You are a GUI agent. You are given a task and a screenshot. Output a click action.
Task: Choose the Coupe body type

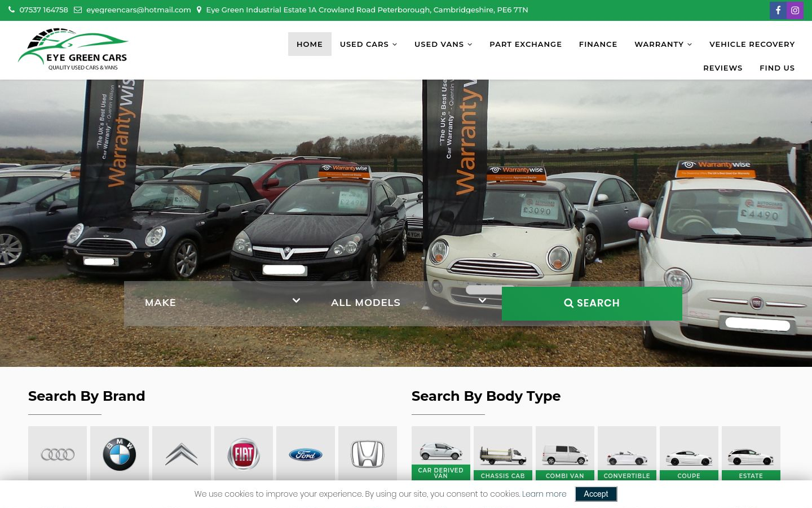(x=689, y=453)
